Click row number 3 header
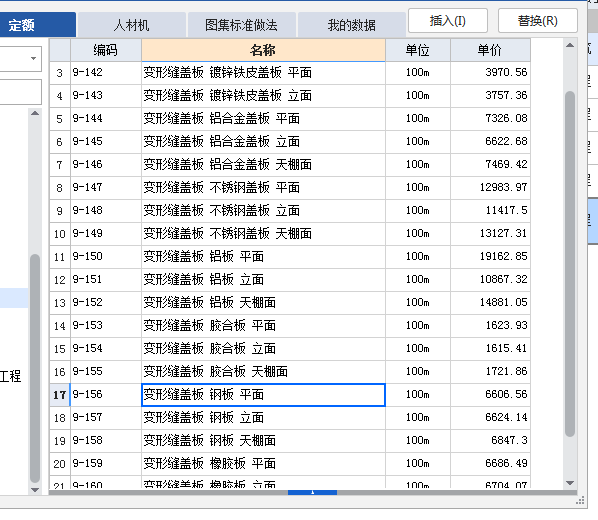This screenshot has width=598, height=520. 60,72
